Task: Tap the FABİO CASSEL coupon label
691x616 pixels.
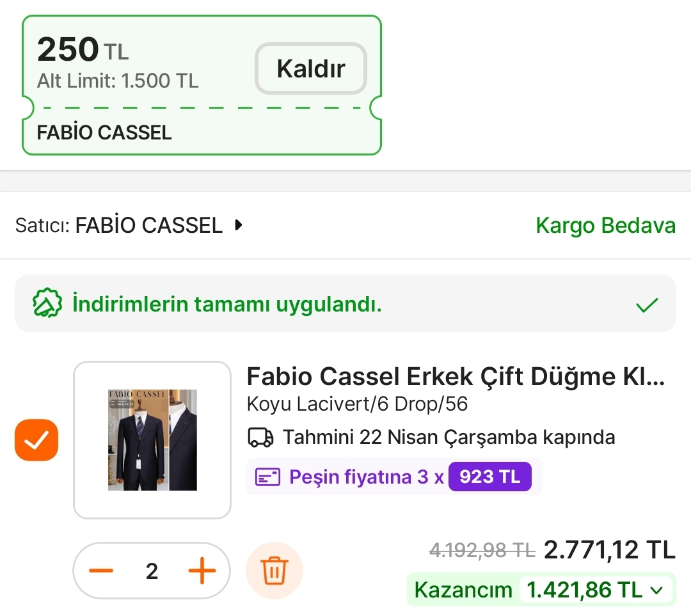Action: coord(104,132)
